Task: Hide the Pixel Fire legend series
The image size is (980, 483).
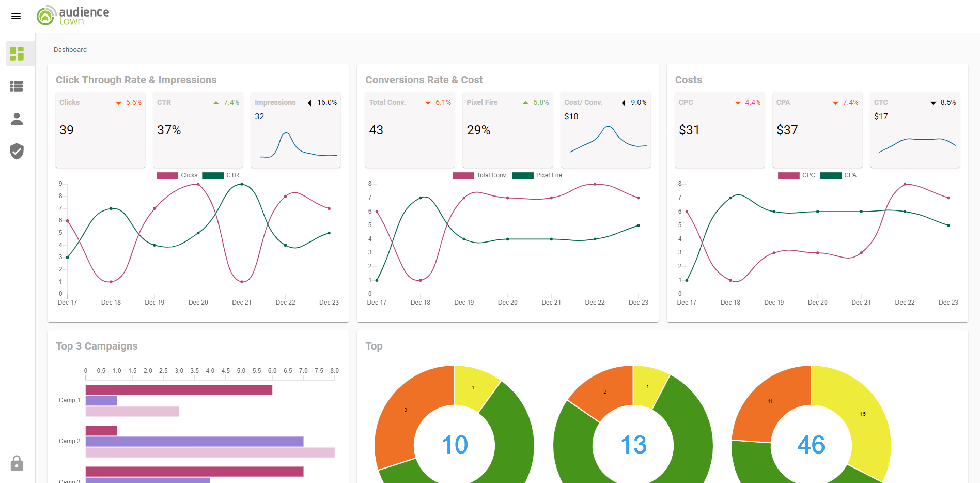Action: point(537,175)
